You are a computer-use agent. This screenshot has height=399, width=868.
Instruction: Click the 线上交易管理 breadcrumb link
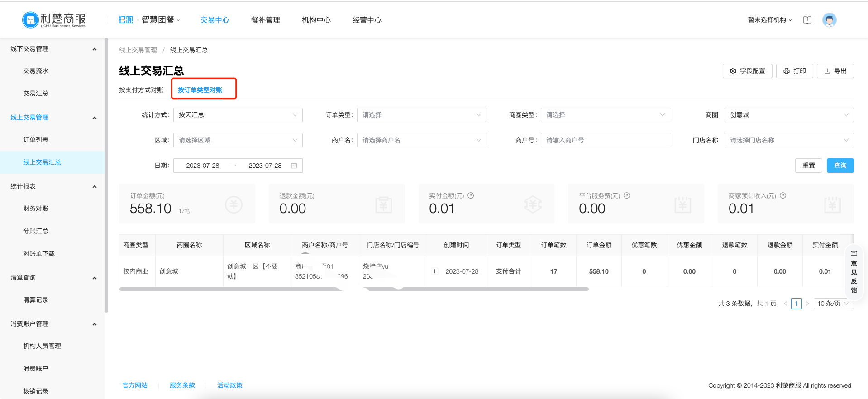point(138,50)
